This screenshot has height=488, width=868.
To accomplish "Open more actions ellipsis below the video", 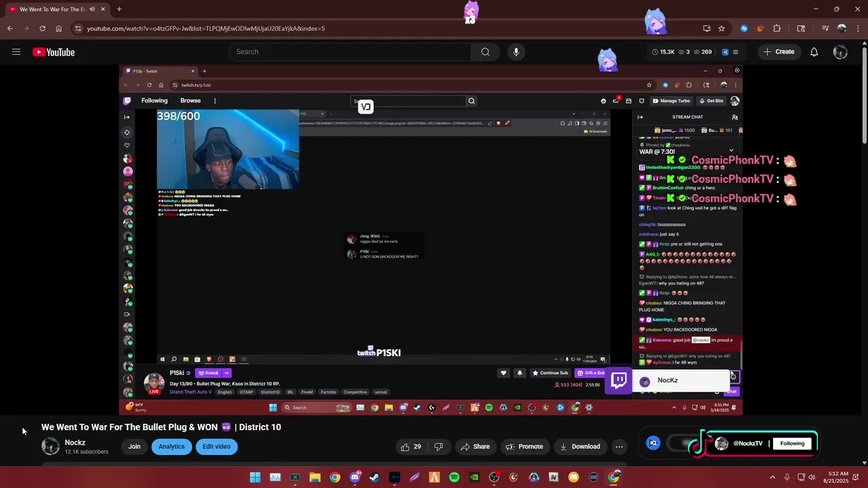I will (x=619, y=447).
